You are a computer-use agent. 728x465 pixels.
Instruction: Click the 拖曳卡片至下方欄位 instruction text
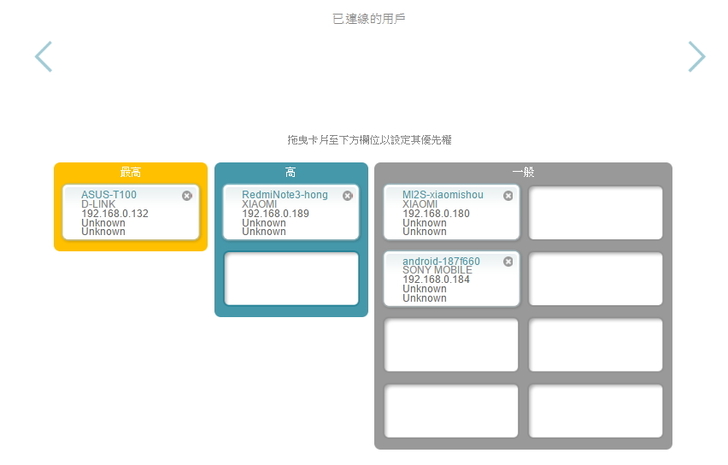pyautogui.click(x=369, y=140)
